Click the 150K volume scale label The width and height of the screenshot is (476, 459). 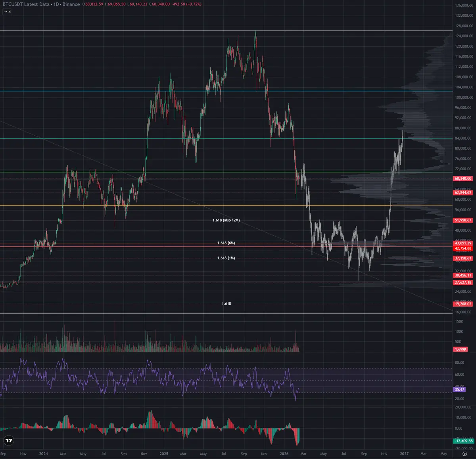(459, 322)
